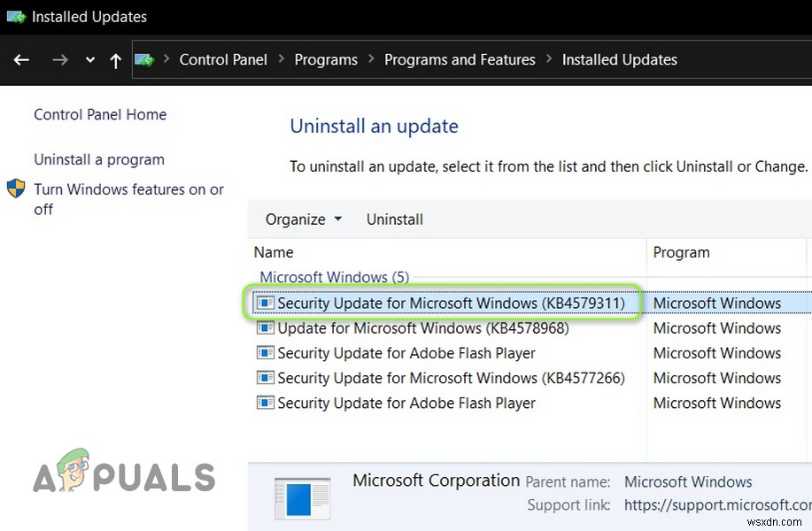The width and height of the screenshot is (812, 531).
Task: Click the up one level arrow
Action: pyautogui.click(x=116, y=59)
